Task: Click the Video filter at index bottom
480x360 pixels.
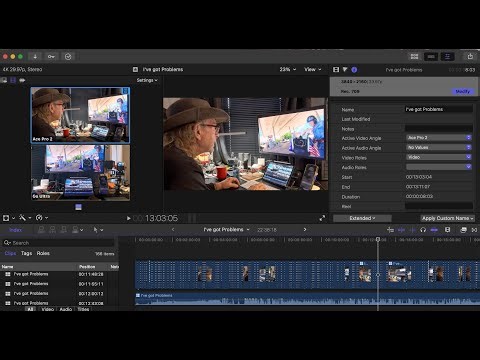Action: [x=48, y=309]
